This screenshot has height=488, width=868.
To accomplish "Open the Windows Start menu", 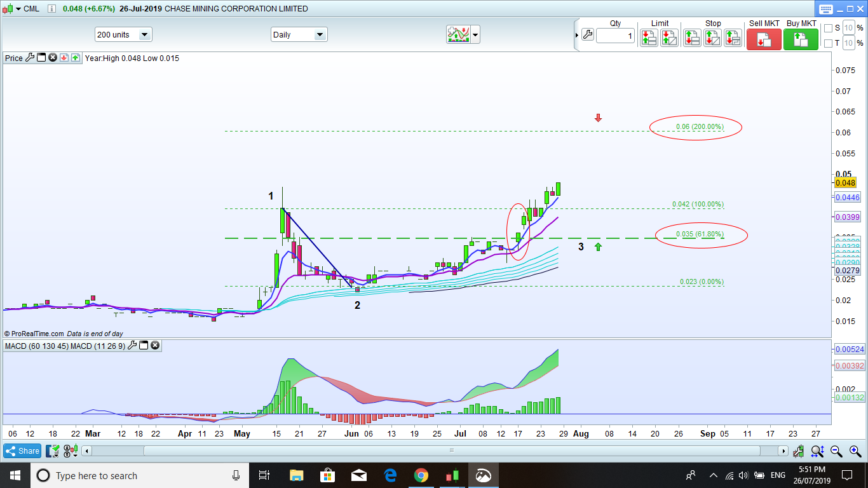I will pos(15,475).
